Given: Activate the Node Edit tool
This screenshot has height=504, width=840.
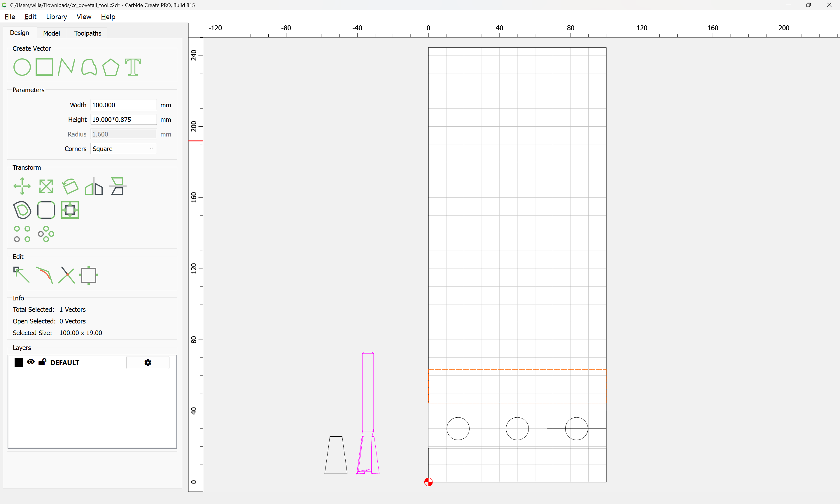Looking at the screenshot, I should click(x=21, y=275).
